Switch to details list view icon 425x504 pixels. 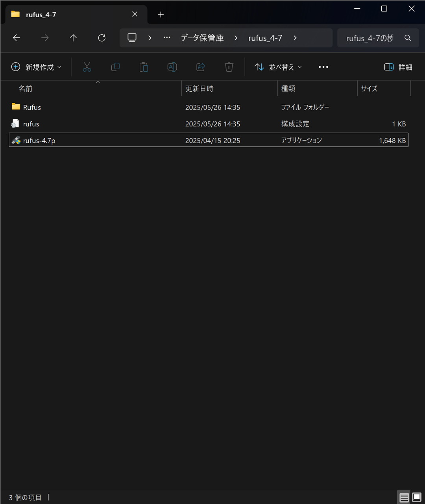(x=404, y=498)
